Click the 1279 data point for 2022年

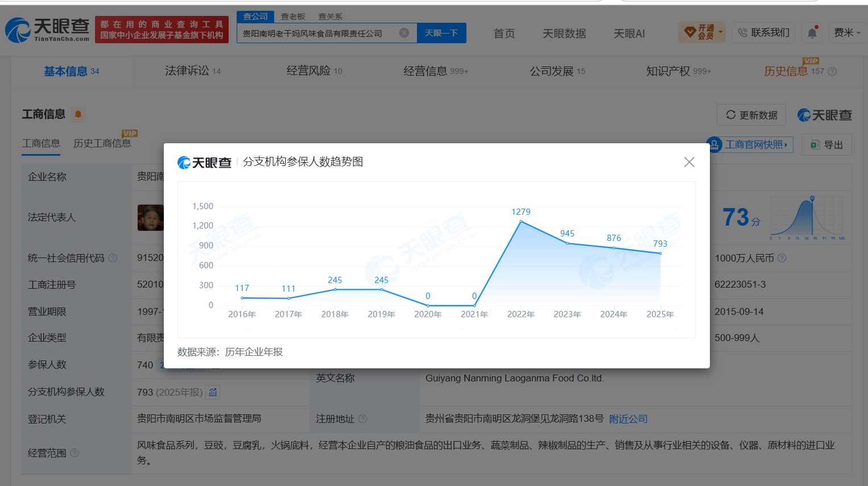pyautogui.click(x=521, y=221)
